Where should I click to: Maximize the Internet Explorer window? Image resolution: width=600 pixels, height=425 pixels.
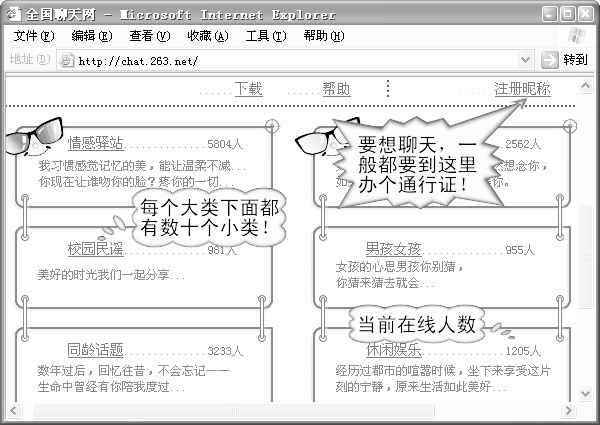[x=567, y=14]
